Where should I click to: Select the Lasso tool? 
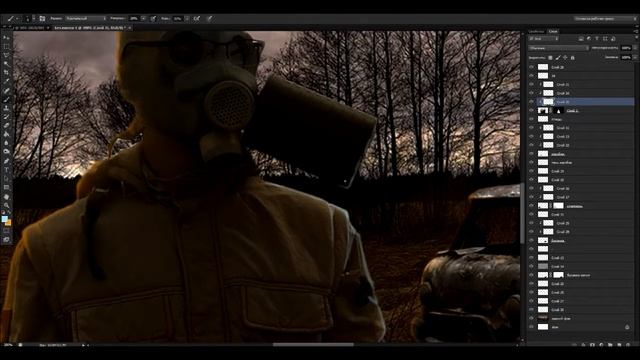coord(6,55)
